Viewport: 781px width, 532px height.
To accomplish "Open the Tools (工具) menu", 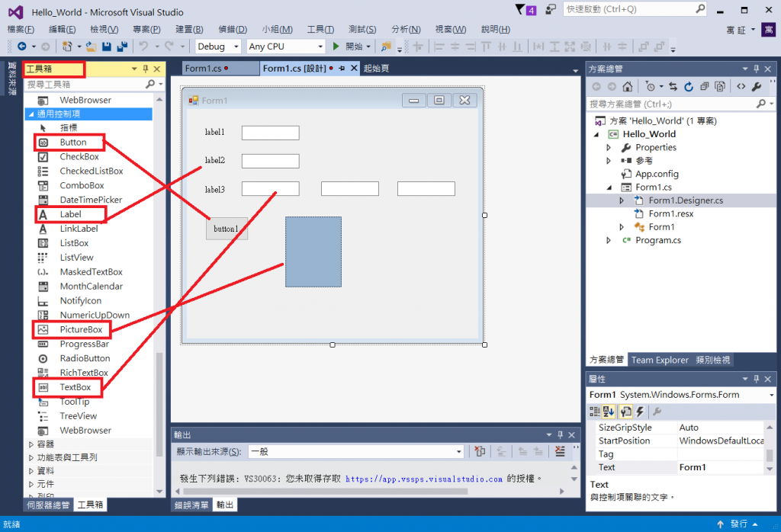I will coord(320,30).
